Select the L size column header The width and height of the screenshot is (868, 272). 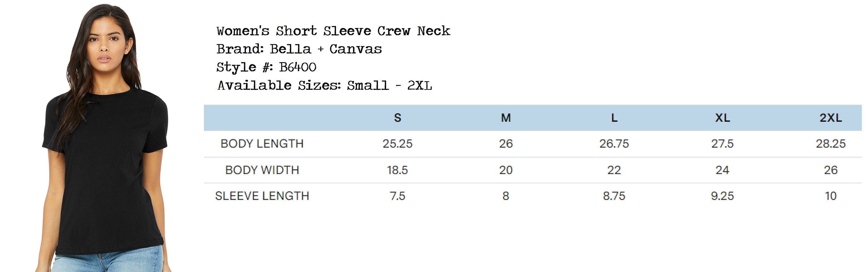614,118
